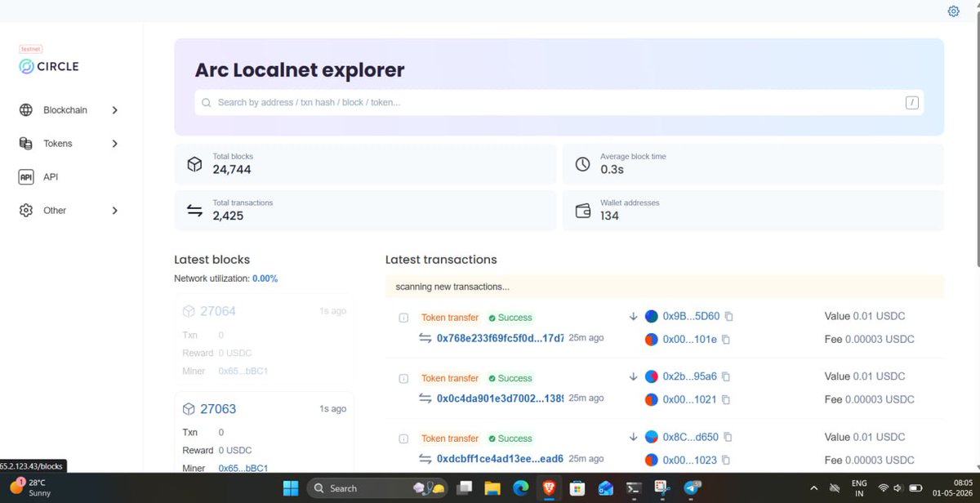Copy address 0x9B...5D60

click(x=729, y=316)
